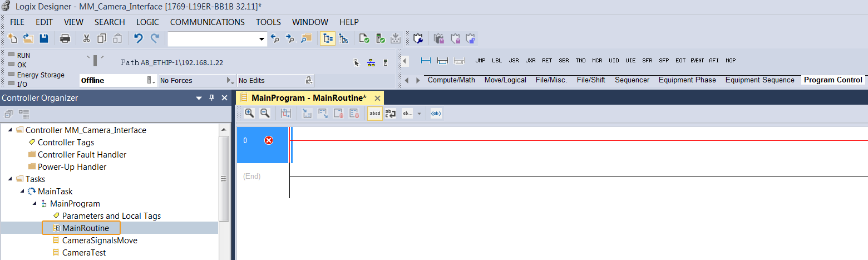Viewport: 868px width, 260px height.
Task: Cut selection with the scissors icon
Action: (86, 38)
